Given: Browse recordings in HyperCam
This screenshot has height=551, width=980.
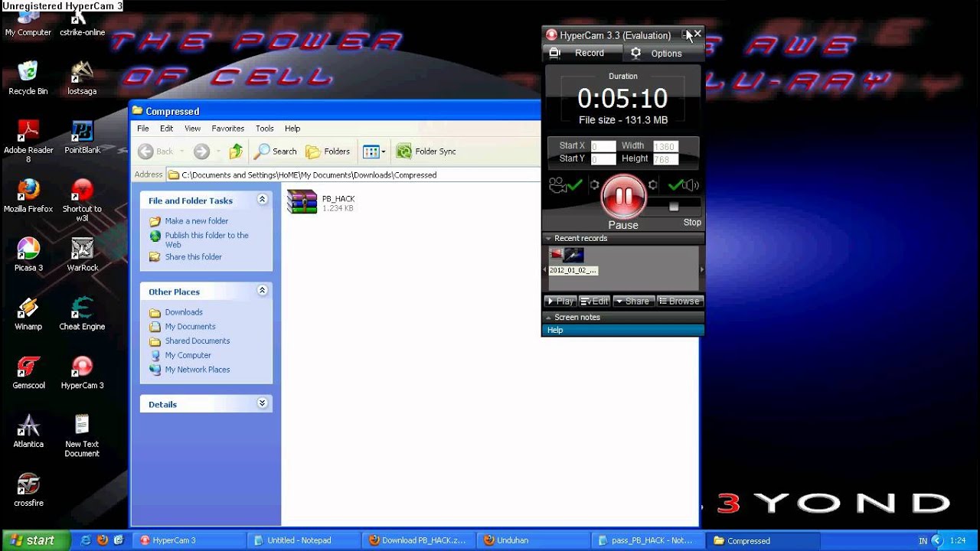Looking at the screenshot, I should pos(679,301).
